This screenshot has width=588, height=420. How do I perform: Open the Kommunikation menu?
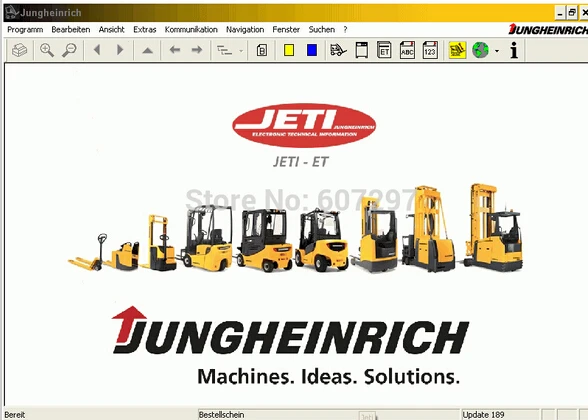tap(191, 30)
